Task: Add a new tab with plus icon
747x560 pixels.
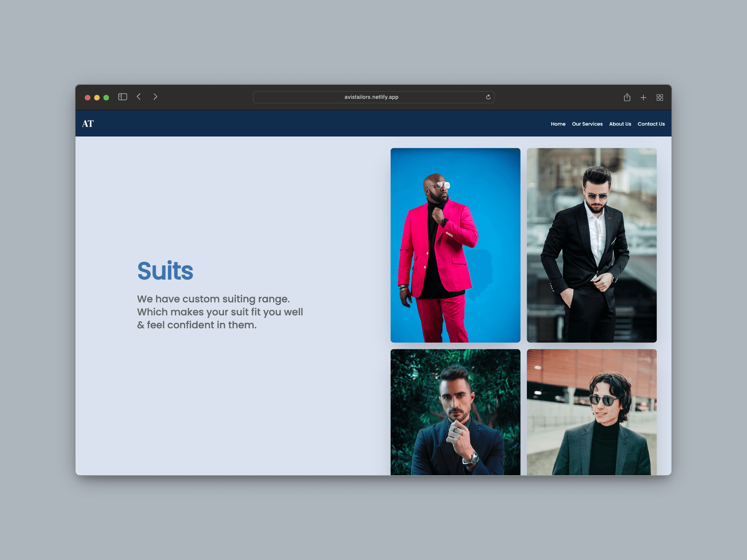Action: (643, 98)
